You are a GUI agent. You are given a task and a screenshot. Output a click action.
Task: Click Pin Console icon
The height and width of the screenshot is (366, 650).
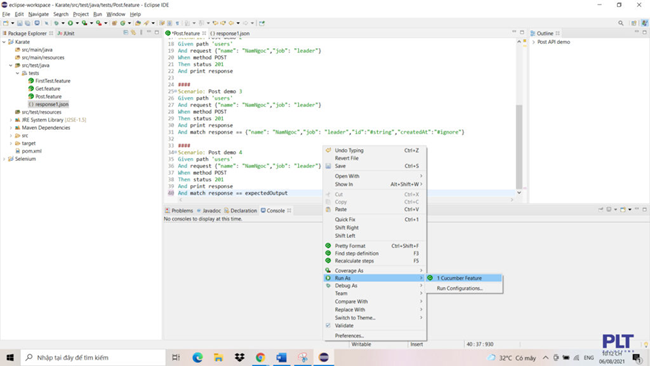[601, 209]
